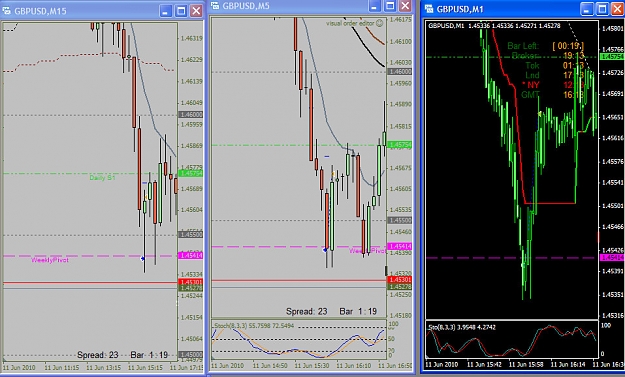Minimize the GBPUSD,M15 chart window
The image size is (625, 377).
click(166, 11)
